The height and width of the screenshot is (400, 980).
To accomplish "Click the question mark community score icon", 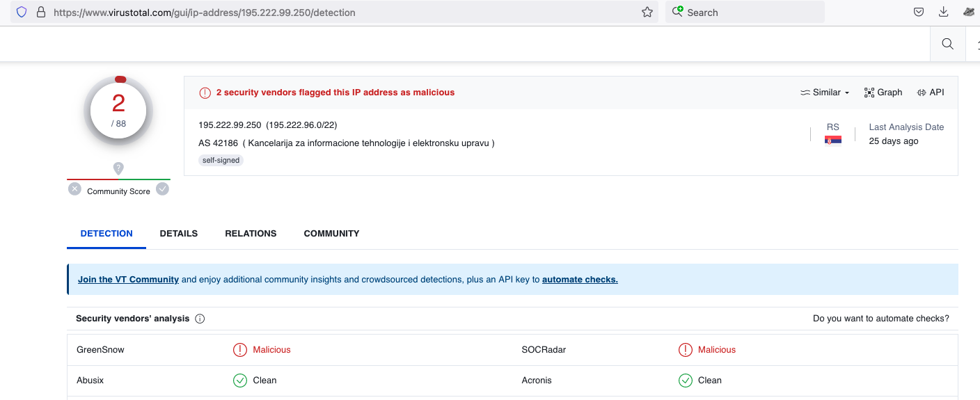I will tap(118, 168).
